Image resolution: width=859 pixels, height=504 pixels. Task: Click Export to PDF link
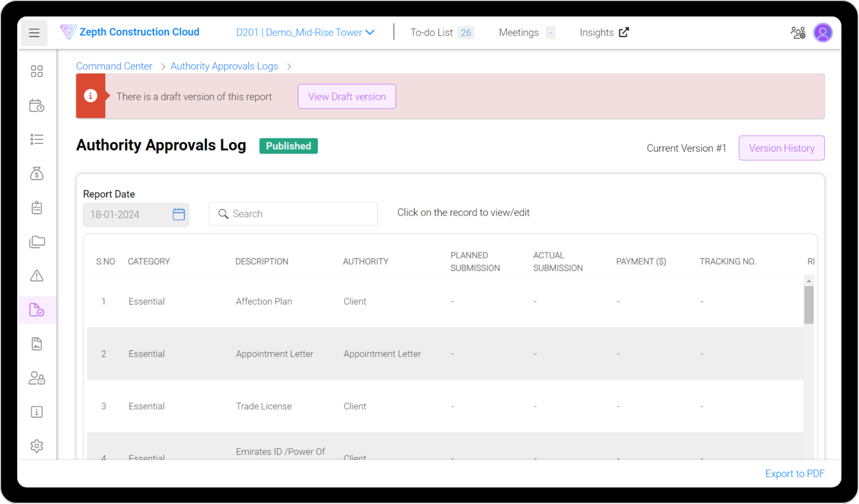pyautogui.click(x=794, y=473)
